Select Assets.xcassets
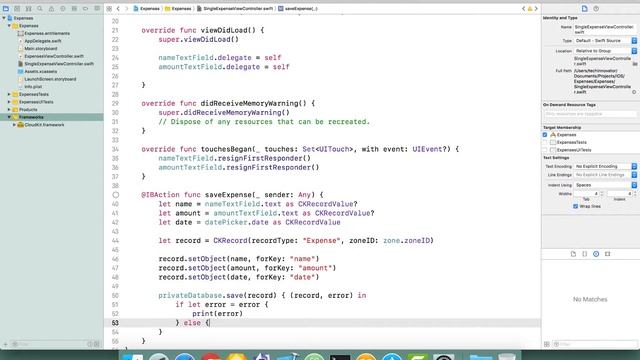 40,71
